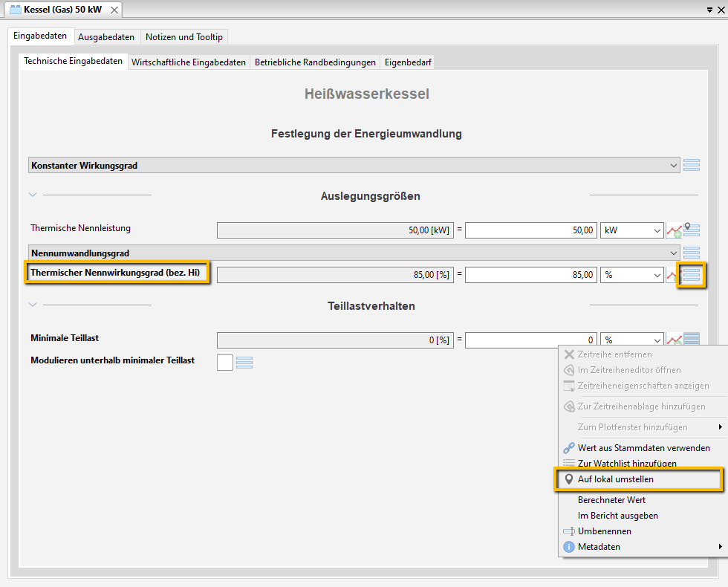Choose 'Wert aus Stammdaten verwenden' menu entry
728x587 pixels.
pyautogui.click(x=643, y=448)
